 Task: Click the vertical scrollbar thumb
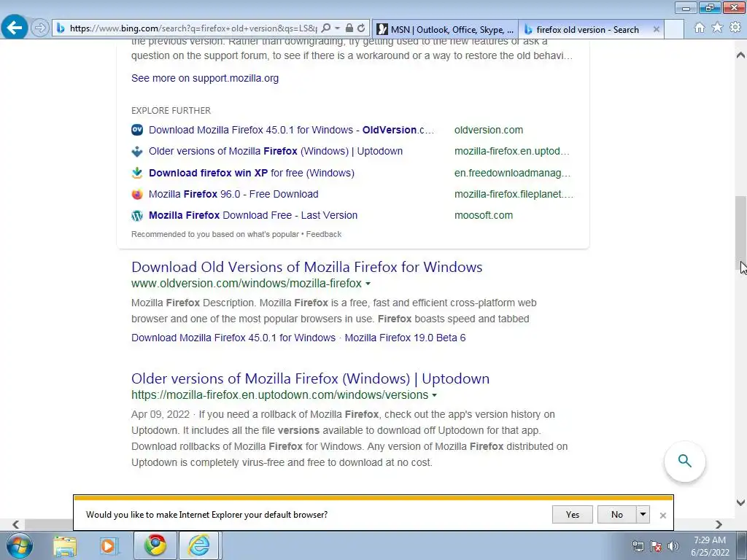point(740,233)
